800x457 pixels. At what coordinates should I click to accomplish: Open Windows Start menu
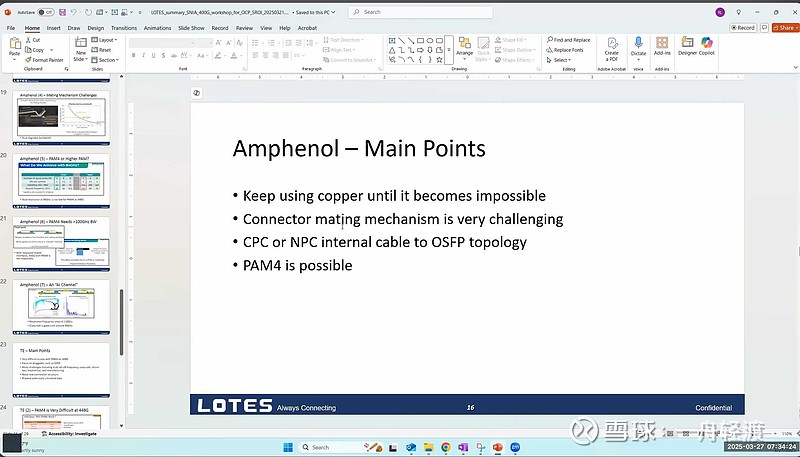pos(288,447)
